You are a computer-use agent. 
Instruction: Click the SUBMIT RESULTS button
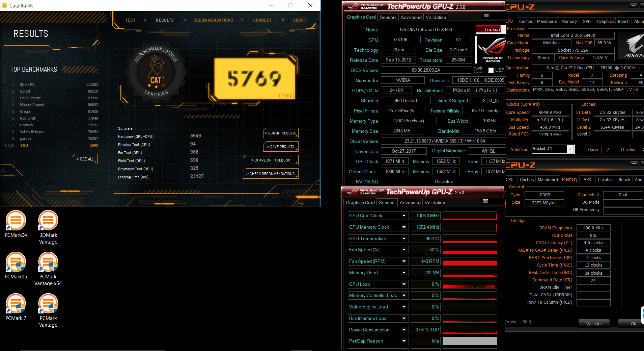281,133
